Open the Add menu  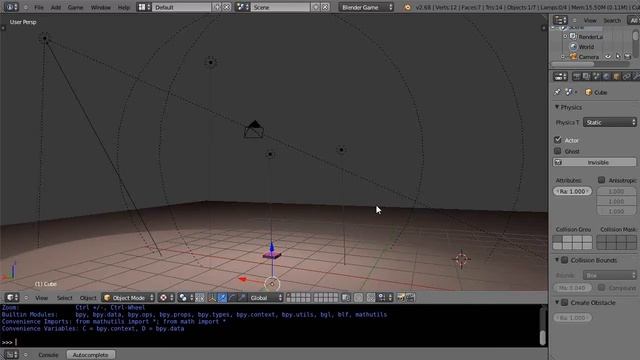tap(56, 7)
